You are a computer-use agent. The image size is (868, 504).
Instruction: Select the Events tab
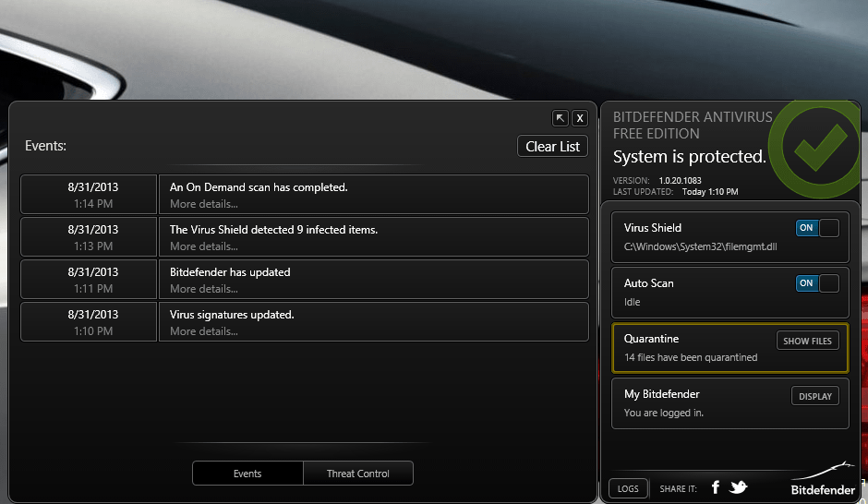click(x=247, y=474)
